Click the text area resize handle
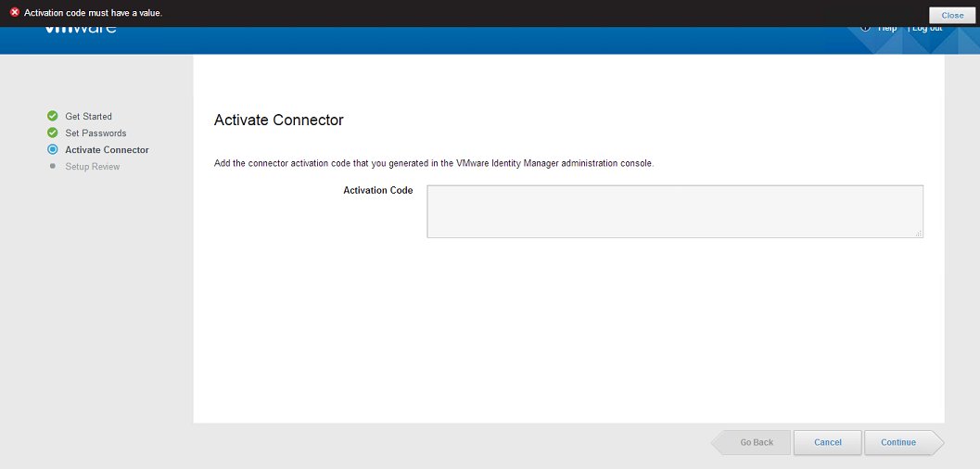 (918, 234)
